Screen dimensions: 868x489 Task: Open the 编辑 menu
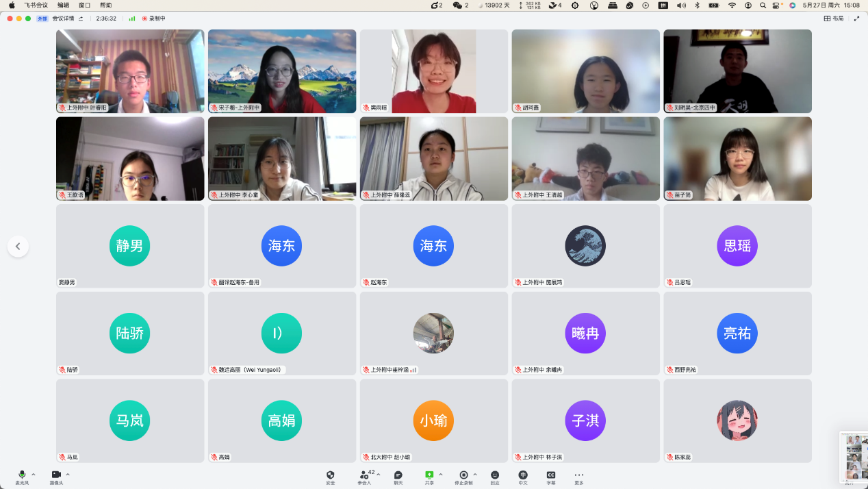63,5
